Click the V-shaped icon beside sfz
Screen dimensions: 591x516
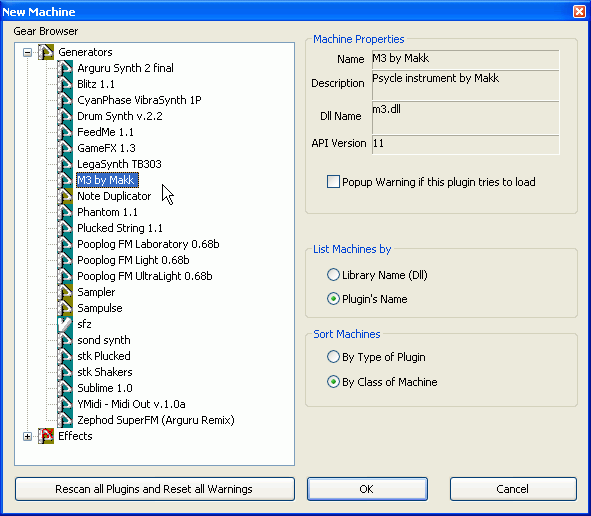[65, 324]
